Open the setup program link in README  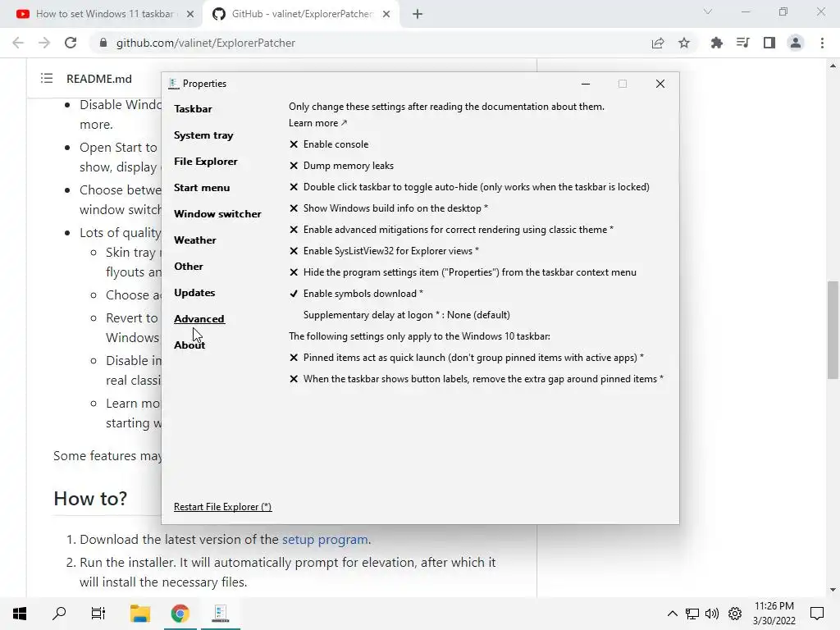[325, 540]
